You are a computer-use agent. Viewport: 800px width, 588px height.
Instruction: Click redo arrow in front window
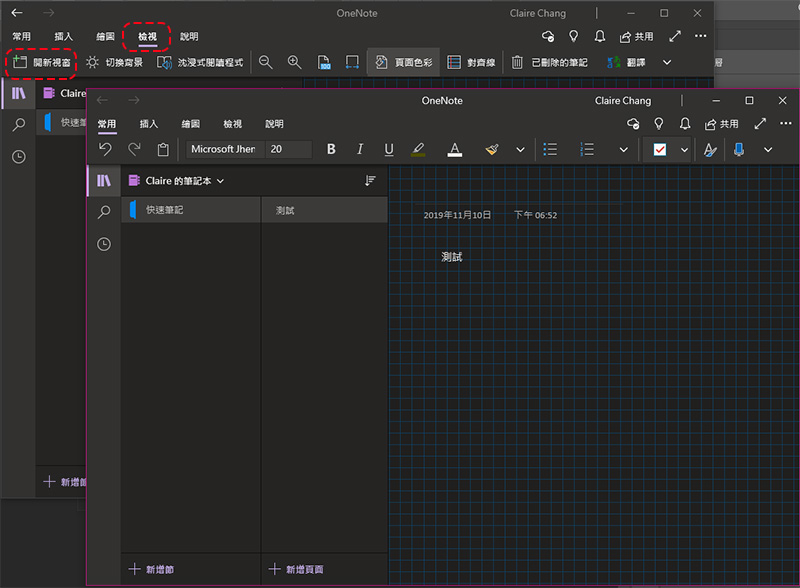pos(134,149)
